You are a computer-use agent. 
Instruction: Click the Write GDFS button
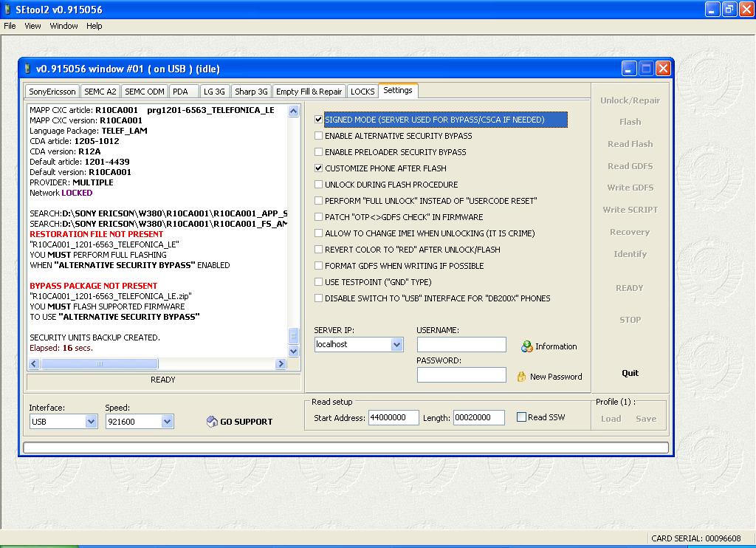coord(630,188)
